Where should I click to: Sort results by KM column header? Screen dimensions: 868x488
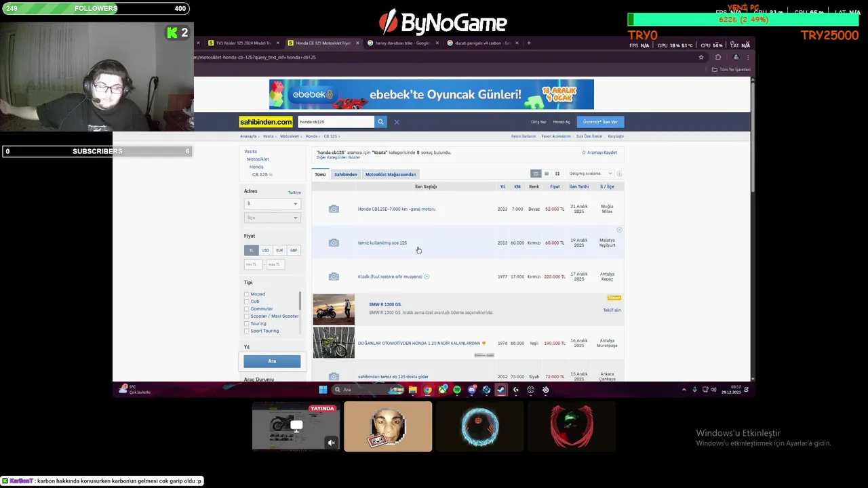[517, 186]
